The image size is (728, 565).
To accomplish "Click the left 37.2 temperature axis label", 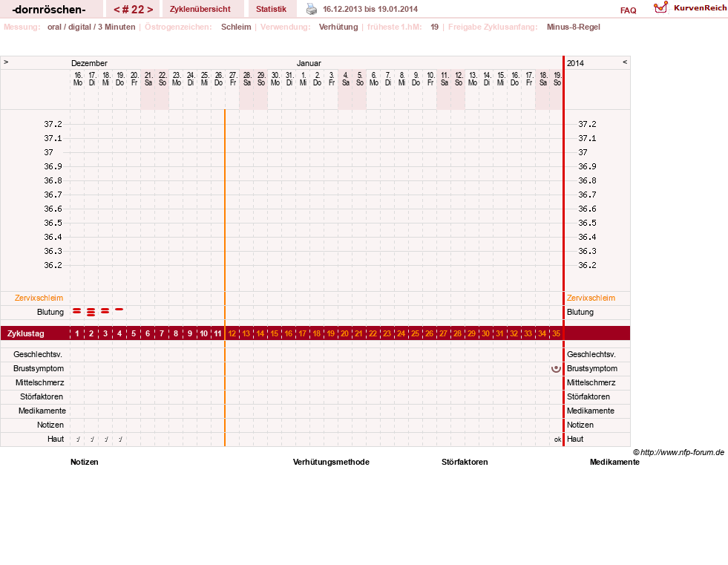I will point(53,124).
